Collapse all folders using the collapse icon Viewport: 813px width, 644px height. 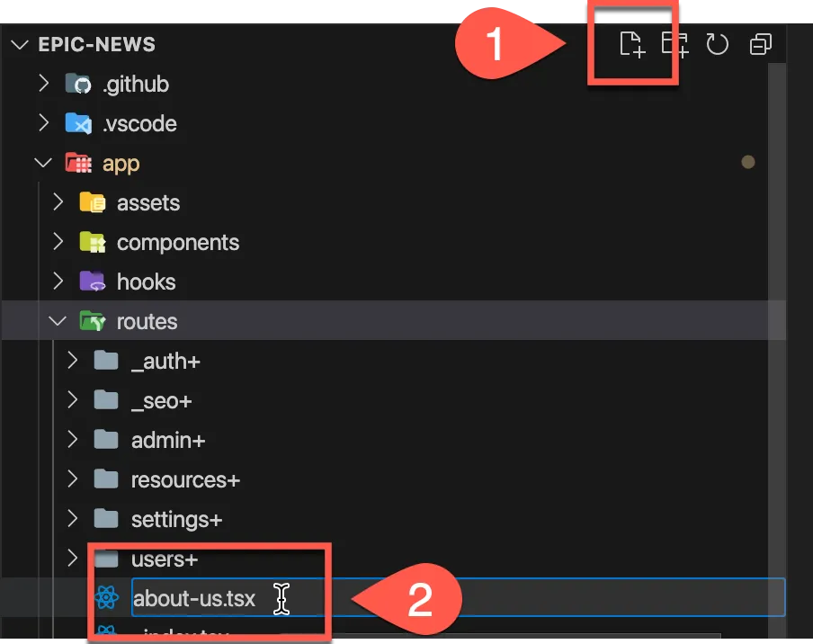(761, 45)
